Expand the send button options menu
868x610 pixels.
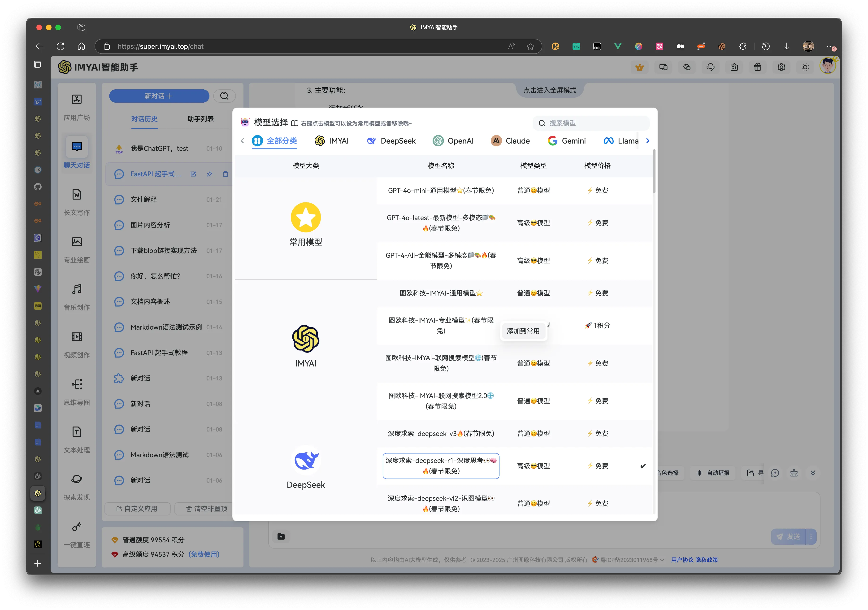(x=811, y=536)
